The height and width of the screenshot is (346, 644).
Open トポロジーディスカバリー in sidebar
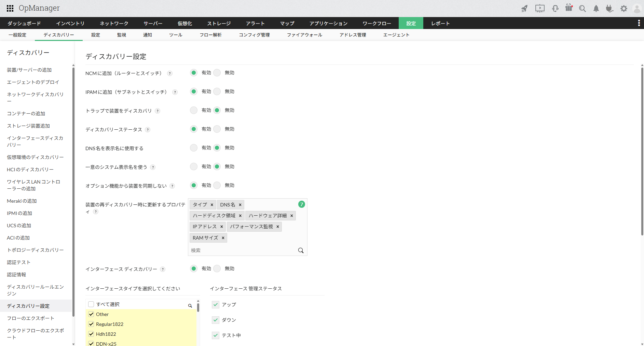coord(36,250)
